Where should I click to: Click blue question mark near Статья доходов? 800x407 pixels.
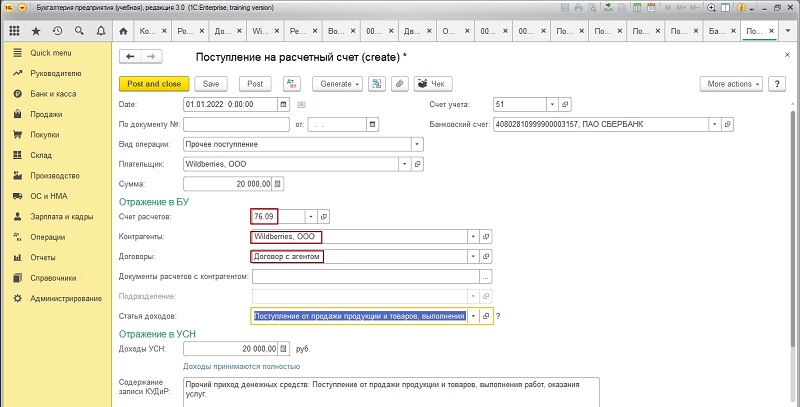[498, 316]
